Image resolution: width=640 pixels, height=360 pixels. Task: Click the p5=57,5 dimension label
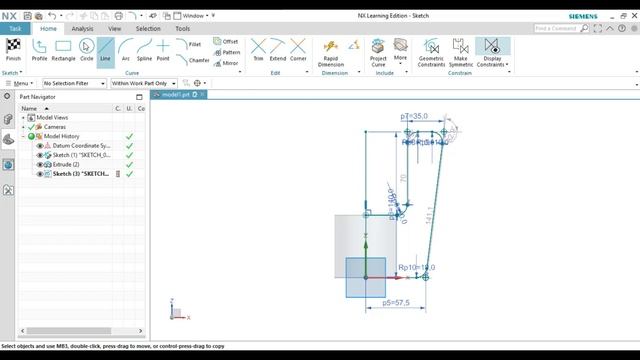coord(396,303)
